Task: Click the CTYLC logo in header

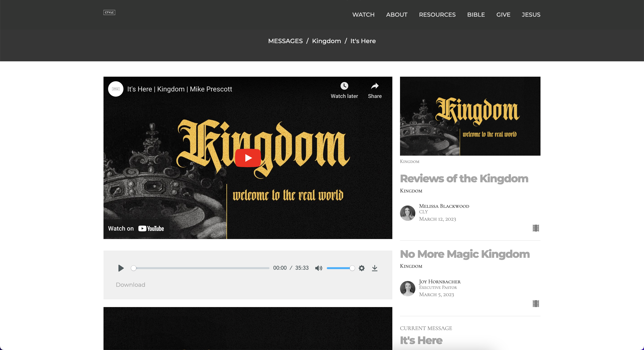Action: click(x=109, y=12)
